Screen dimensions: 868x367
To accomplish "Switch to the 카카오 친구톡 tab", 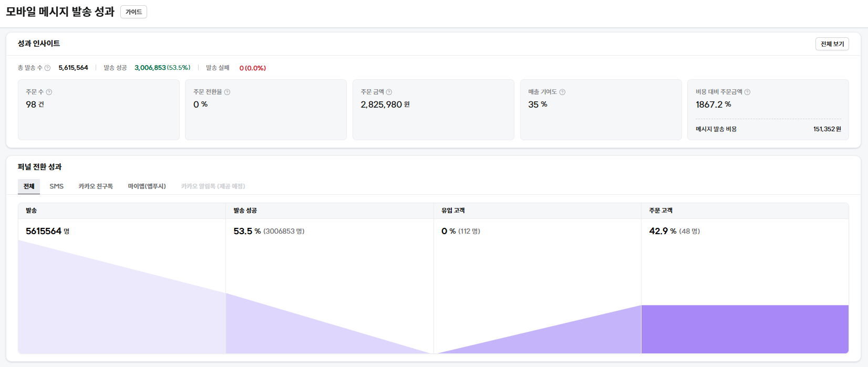I will tap(96, 186).
